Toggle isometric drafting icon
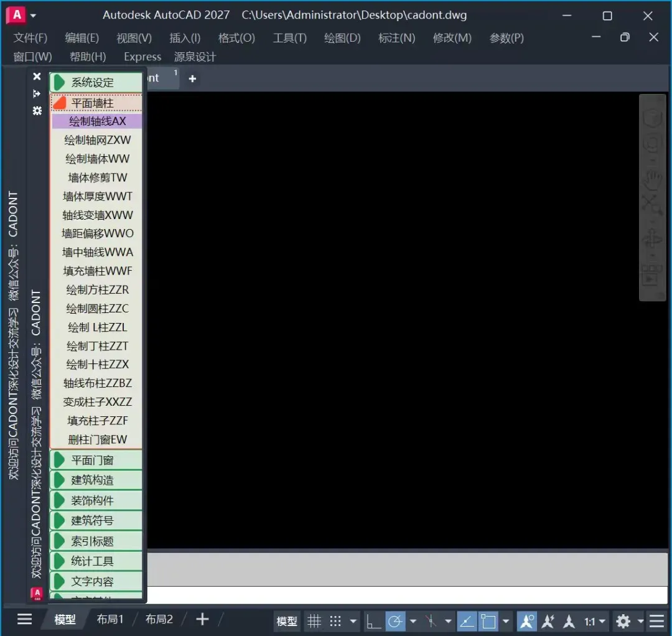The width and height of the screenshot is (672, 636). 431,620
